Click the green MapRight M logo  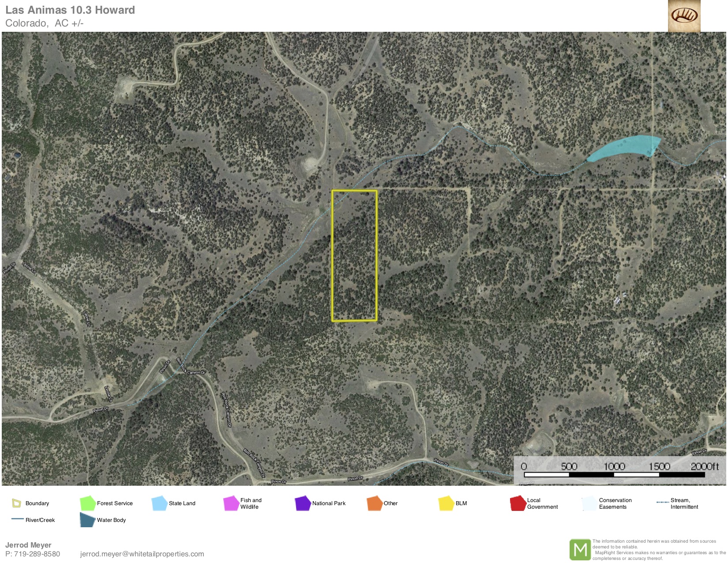tap(580, 549)
